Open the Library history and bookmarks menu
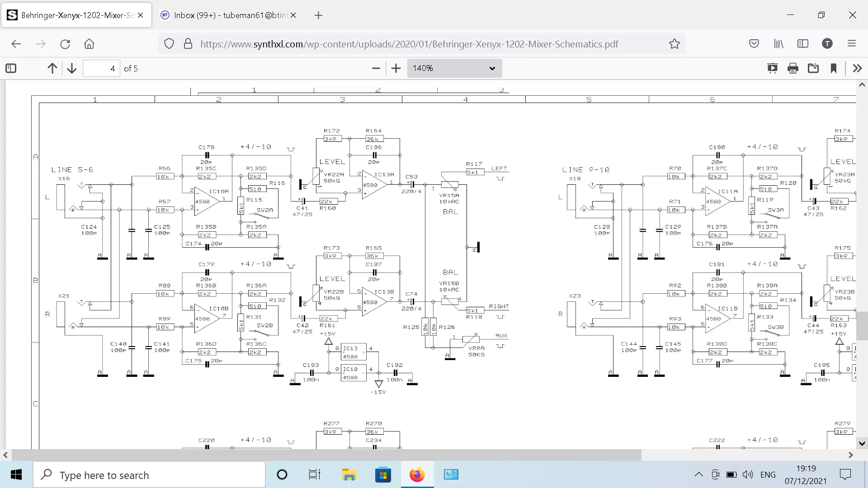The height and width of the screenshot is (488, 868). click(x=778, y=44)
